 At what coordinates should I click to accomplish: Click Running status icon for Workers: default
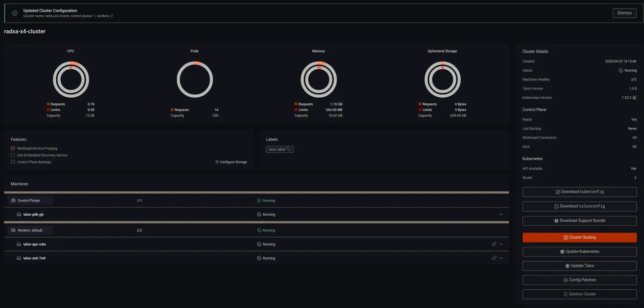point(259,231)
